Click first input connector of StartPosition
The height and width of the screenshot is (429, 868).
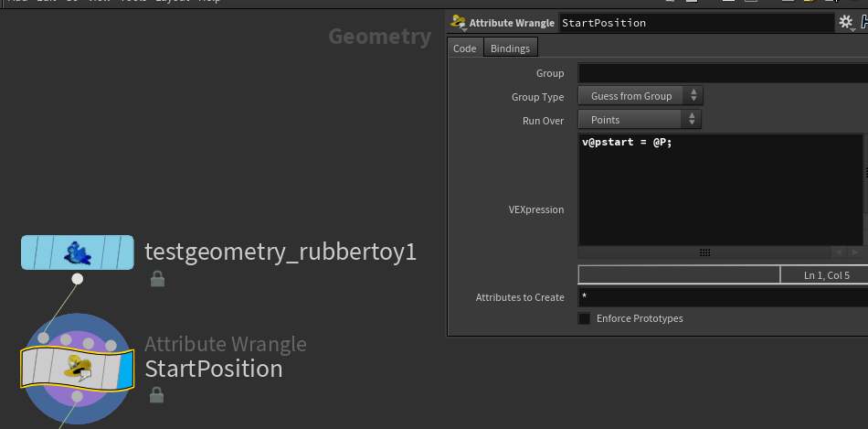(43, 338)
